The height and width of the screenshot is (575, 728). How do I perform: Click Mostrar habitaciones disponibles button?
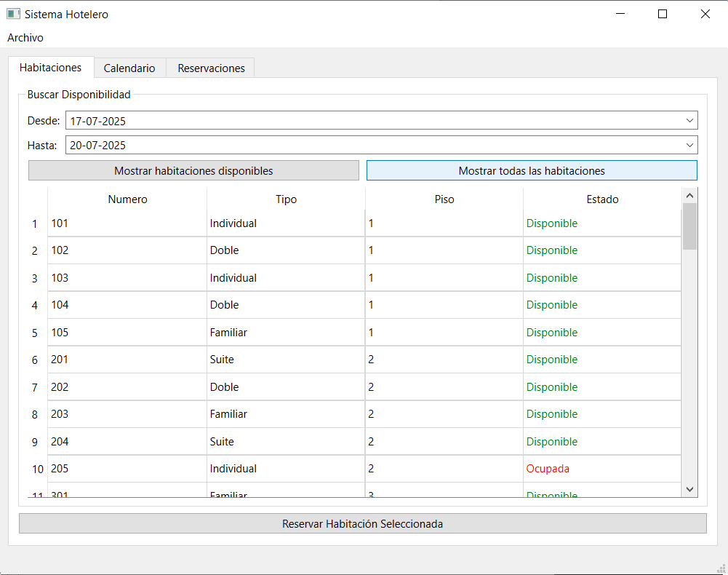point(193,170)
